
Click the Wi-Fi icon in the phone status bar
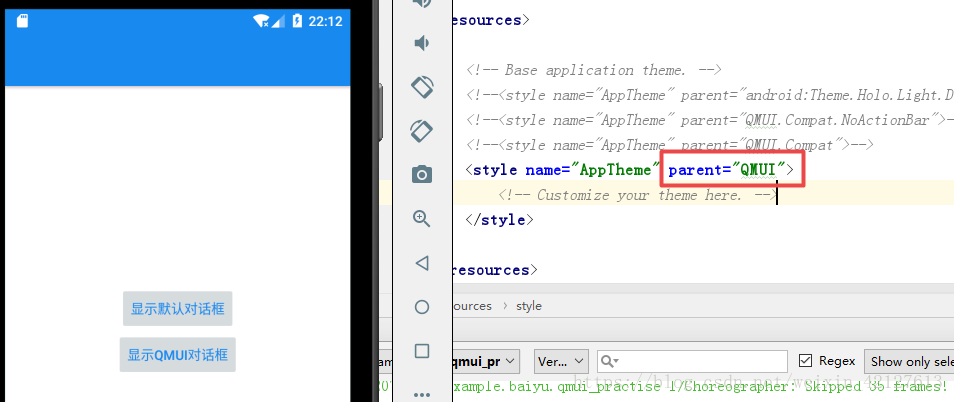pyautogui.click(x=262, y=21)
